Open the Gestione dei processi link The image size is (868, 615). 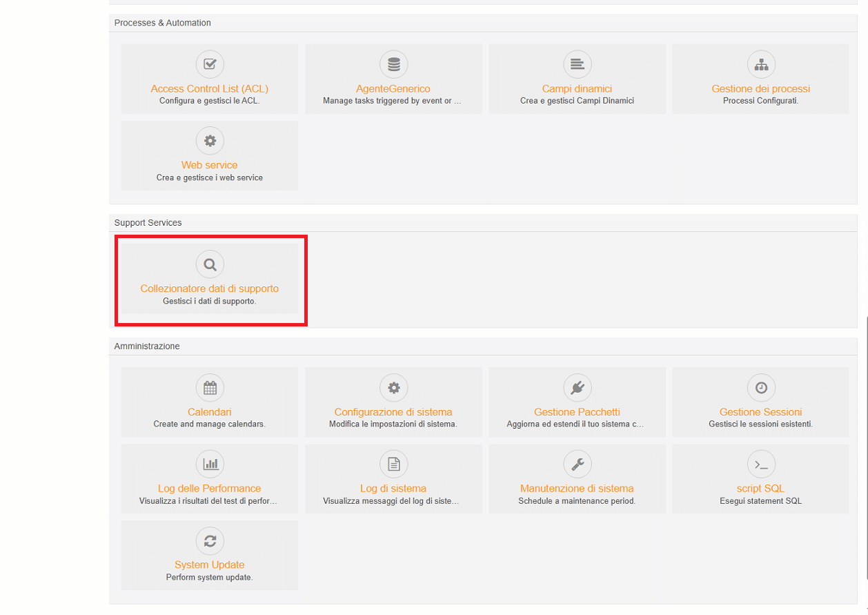tap(761, 89)
